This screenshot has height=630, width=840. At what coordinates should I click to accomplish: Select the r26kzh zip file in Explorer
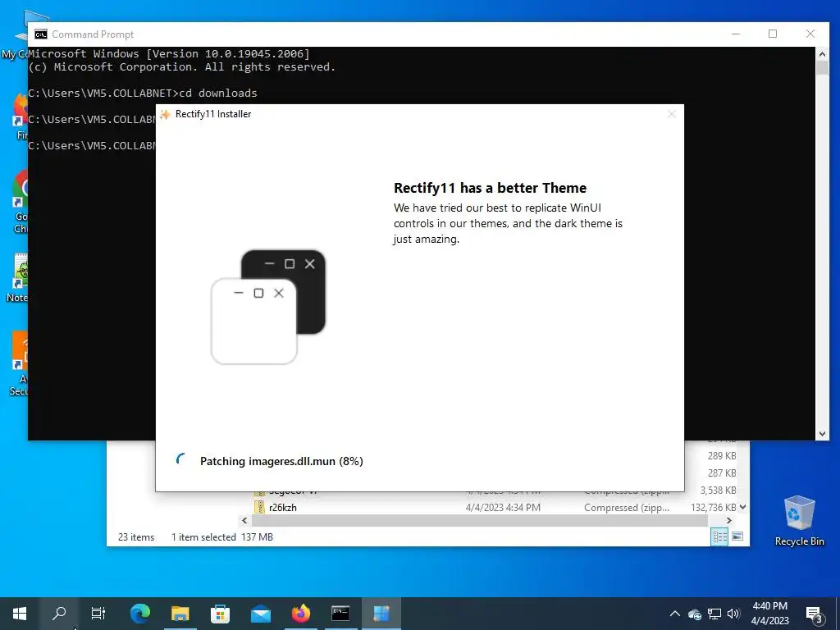pos(282,507)
